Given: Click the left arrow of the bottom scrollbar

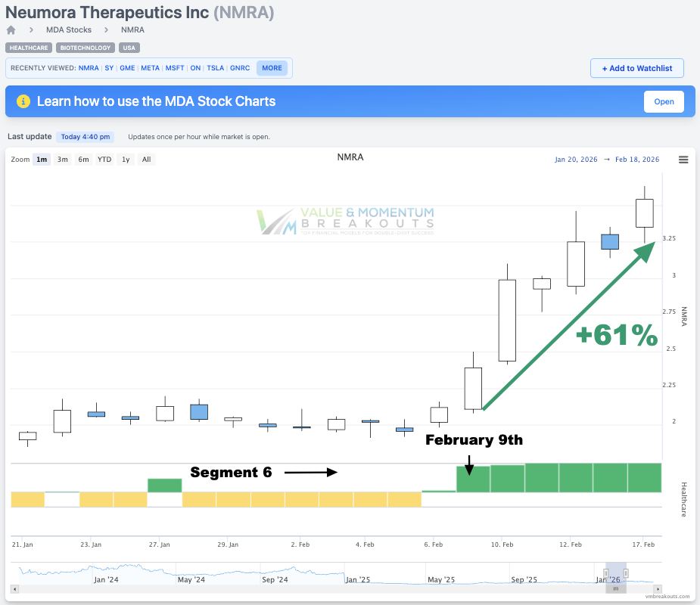Looking at the screenshot, I should coord(14,588).
